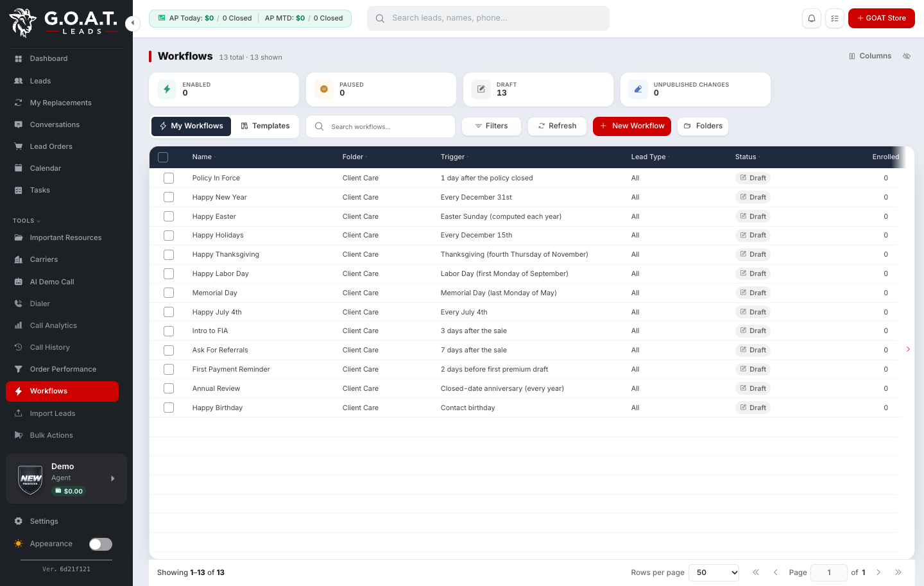Go to the next page arrow
The width and height of the screenshot is (924, 586).
pyautogui.click(x=878, y=573)
